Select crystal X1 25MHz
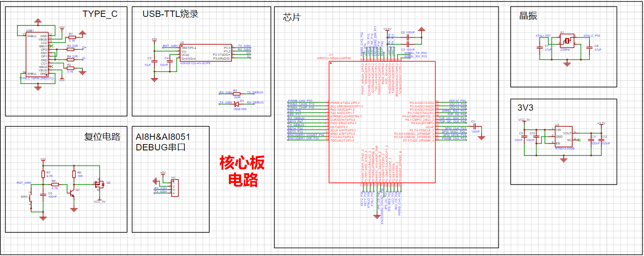This screenshot has width=644, height=256. pyautogui.click(x=567, y=41)
